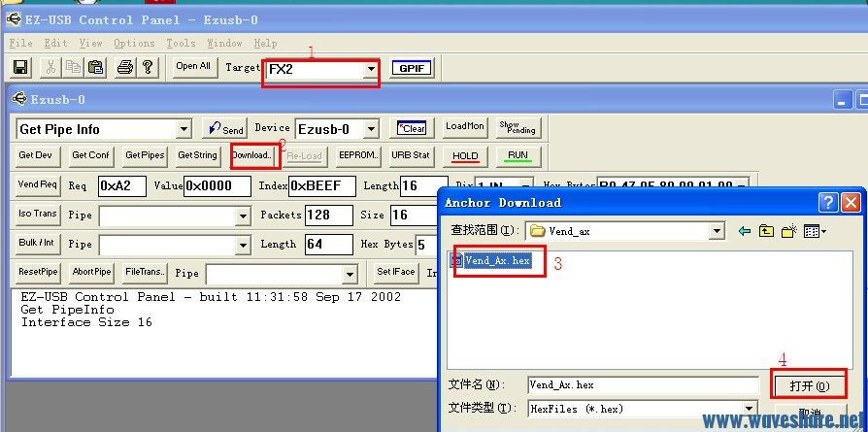
Task: Click the Copy icon in toolbar
Action: pos(73,68)
